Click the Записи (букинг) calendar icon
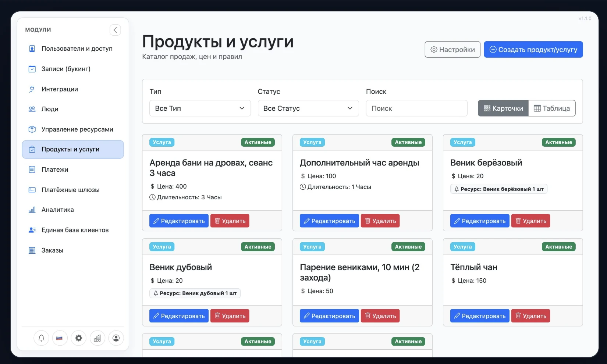 [x=32, y=69]
